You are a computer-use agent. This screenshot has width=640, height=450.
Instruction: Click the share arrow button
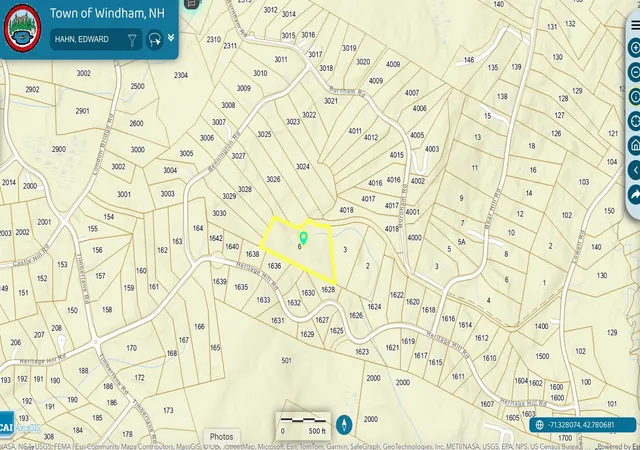coord(635,195)
